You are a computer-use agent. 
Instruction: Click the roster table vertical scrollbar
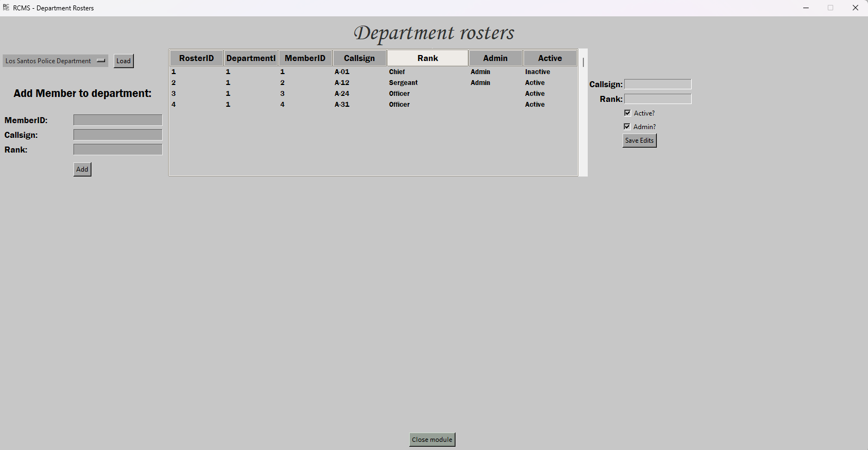pos(583,113)
